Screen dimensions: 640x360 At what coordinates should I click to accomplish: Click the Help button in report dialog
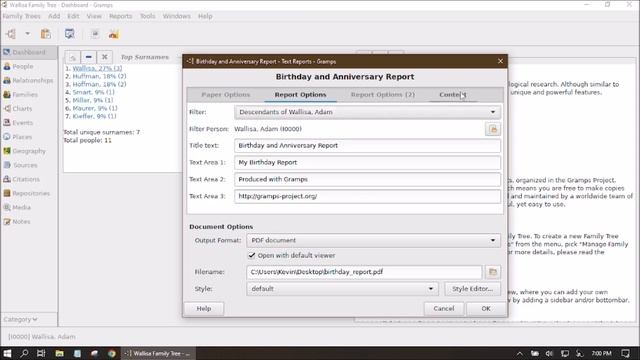click(204, 309)
